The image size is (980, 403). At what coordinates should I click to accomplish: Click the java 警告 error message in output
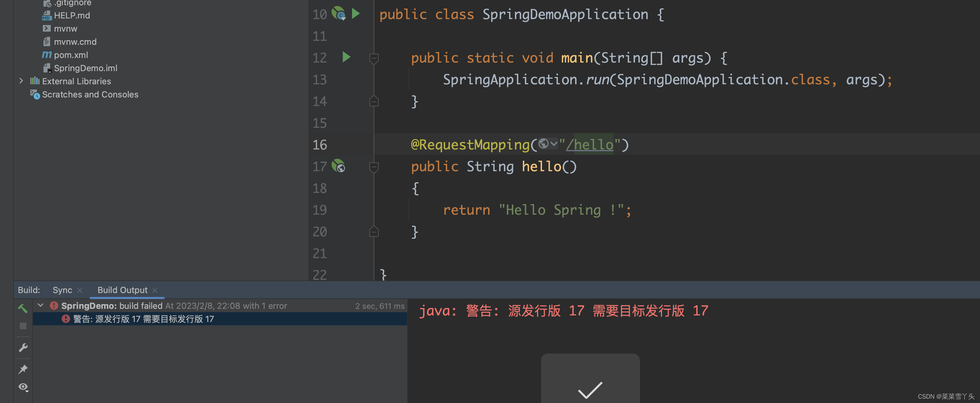click(563, 311)
